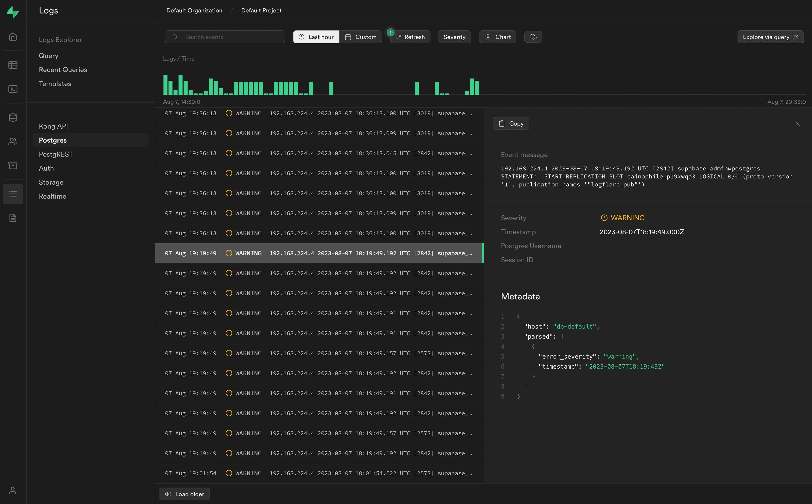This screenshot has width=812, height=504.
Task: Open the Storage archive sidebar icon
Action: 13,165
